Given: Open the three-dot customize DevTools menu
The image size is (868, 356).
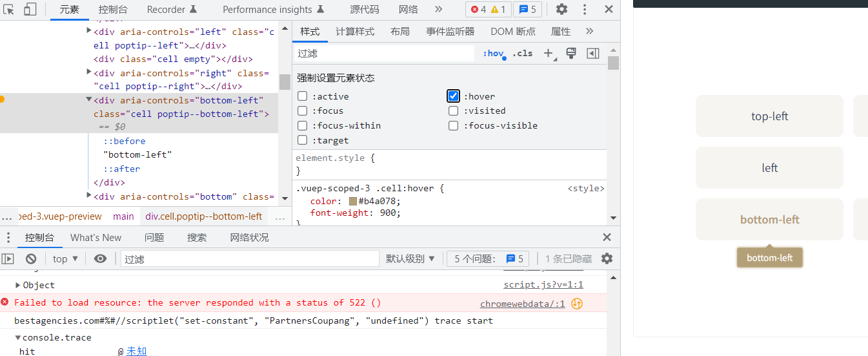Looking at the screenshot, I should point(585,9).
